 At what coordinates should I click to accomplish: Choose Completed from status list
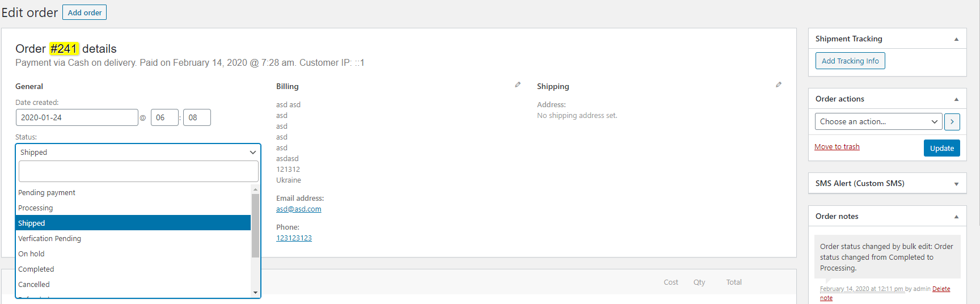pos(36,269)
